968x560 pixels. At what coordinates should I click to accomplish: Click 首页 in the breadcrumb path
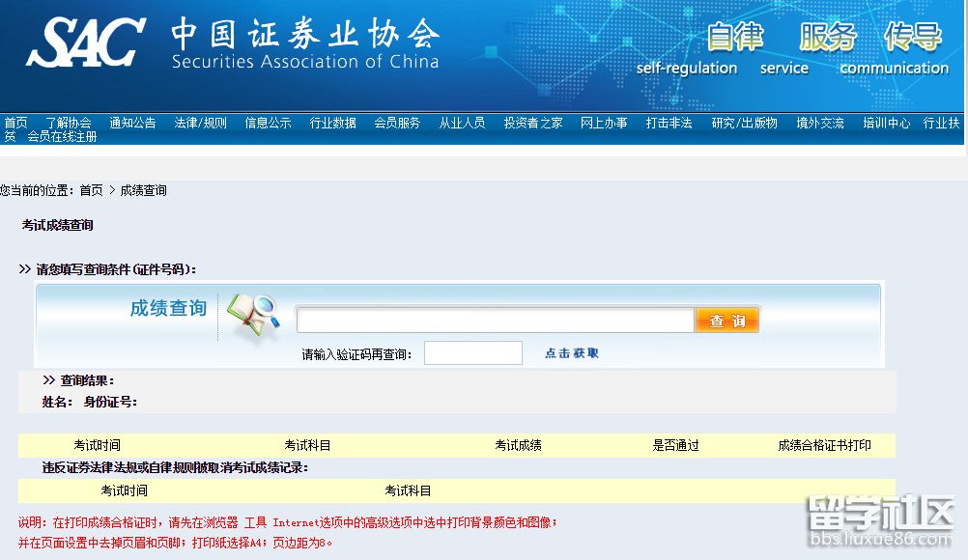click(x=91, y=190)
